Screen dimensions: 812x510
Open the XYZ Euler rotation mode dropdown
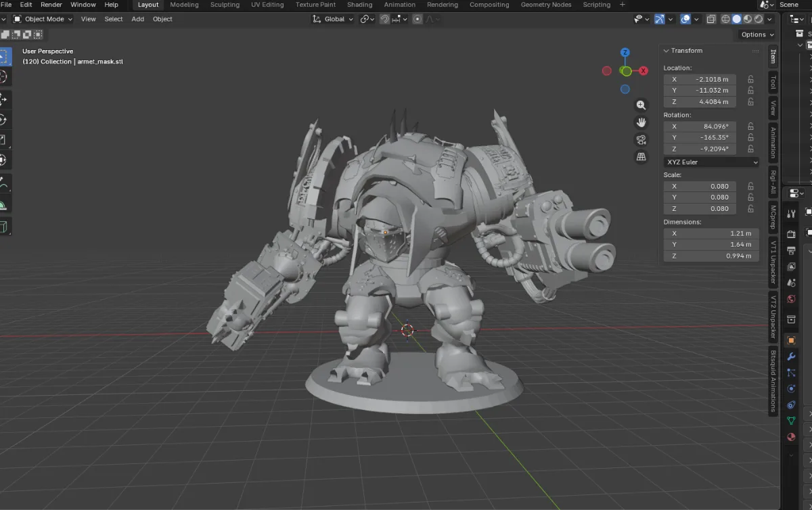pos(711,162)
